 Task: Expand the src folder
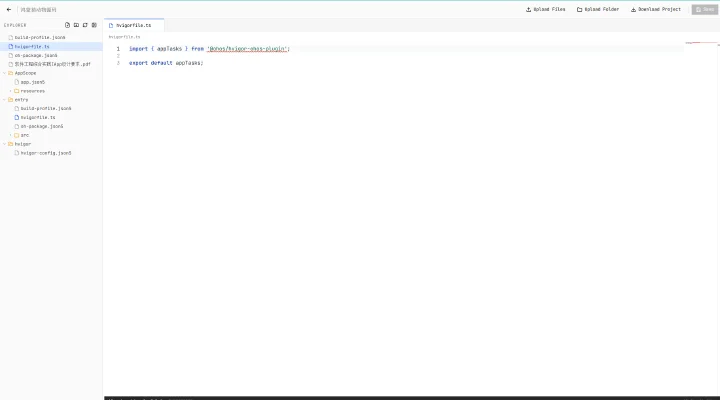pyautogui.click(x=11, y=135)
